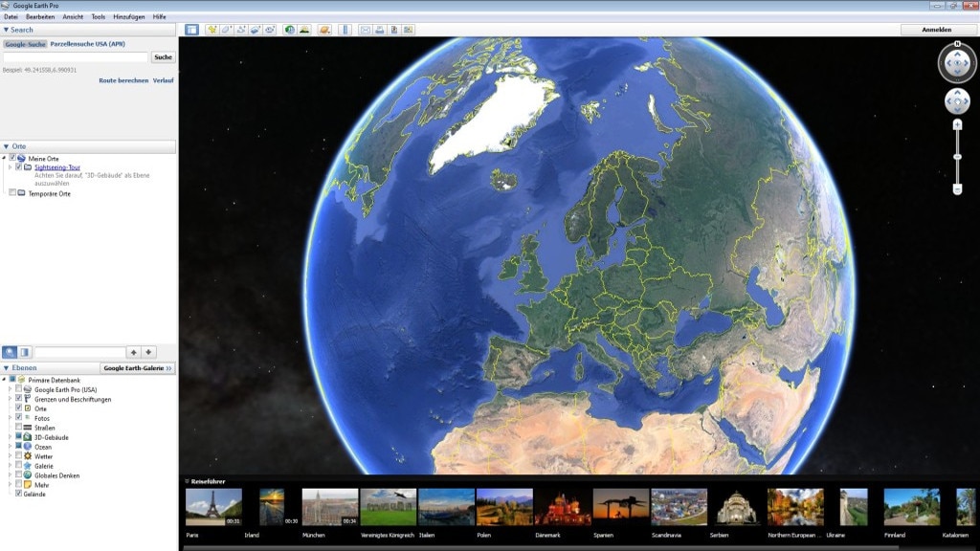
Task: Expand the Mehr layer tree arrow
Action: click(x=10, y=484)
